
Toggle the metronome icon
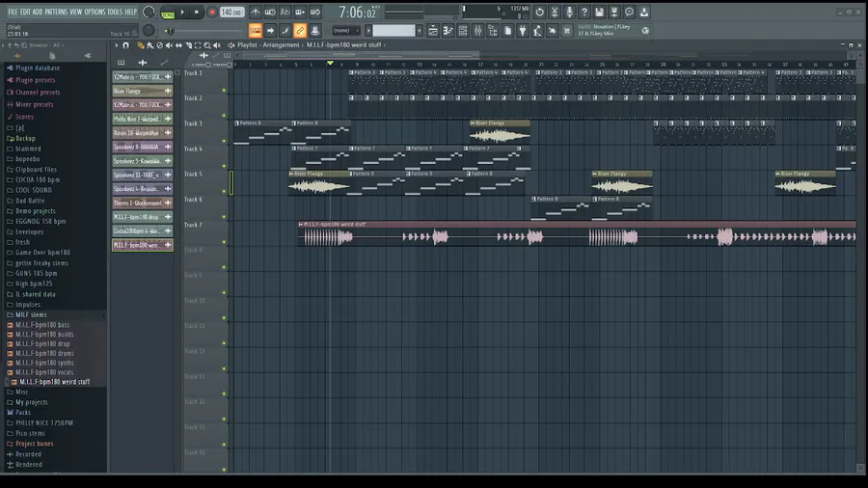click(x=256, y=12)
